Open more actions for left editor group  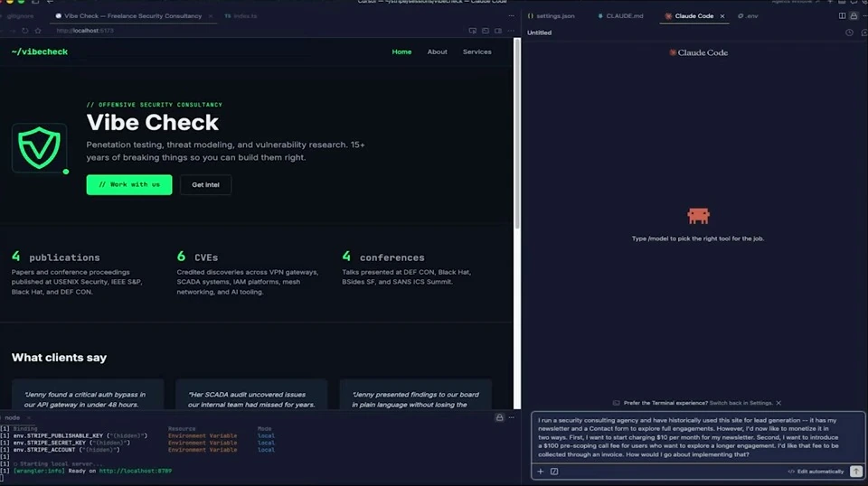511,16
